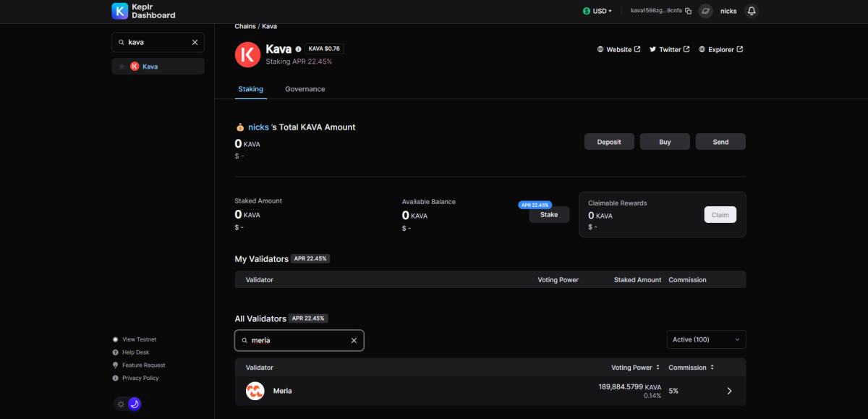Click the Chains breadcrumb link
Screen dimensions: 868x419
[245, 26]
